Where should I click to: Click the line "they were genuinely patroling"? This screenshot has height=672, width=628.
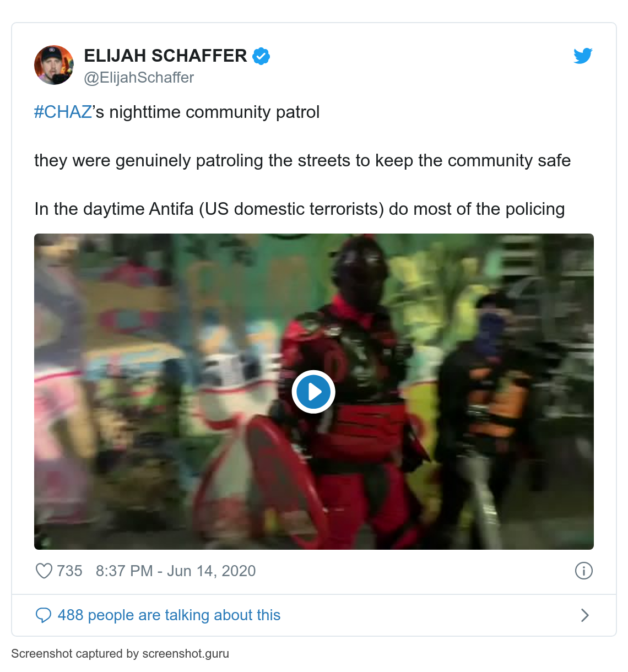coord(302,160)
